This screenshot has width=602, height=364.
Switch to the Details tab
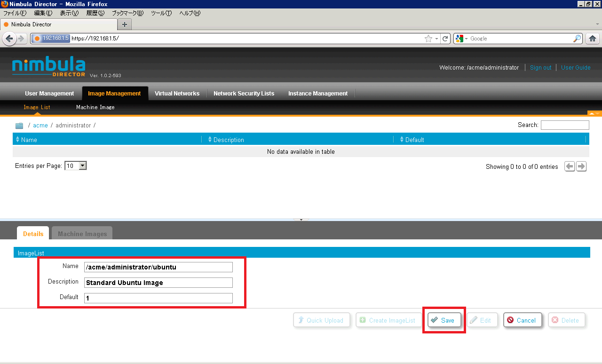pyautogui.click(x=33, y=233)
